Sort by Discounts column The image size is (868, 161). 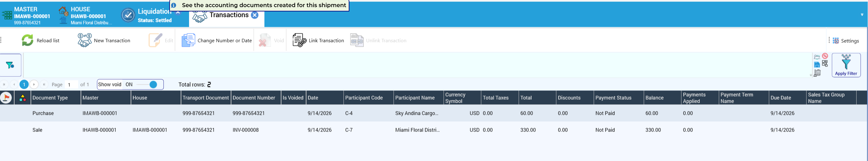point(575,98)
